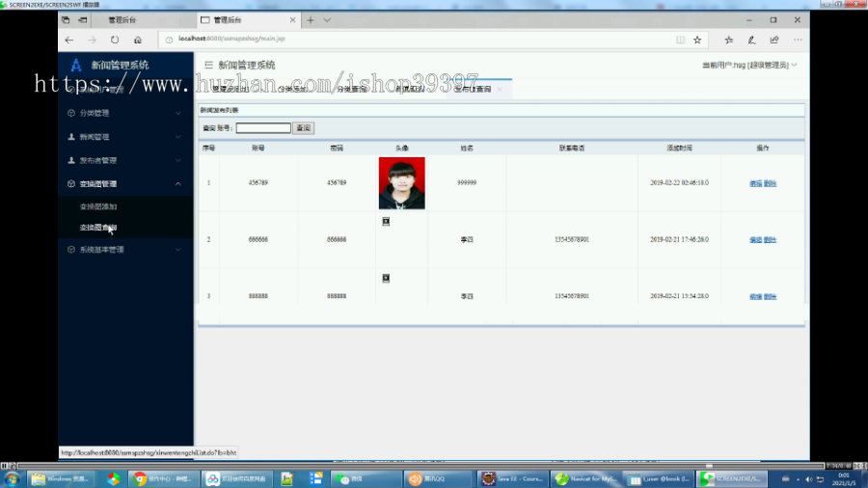
Task: Click the photo thumbnail in row 1
Action: [402, 183]
